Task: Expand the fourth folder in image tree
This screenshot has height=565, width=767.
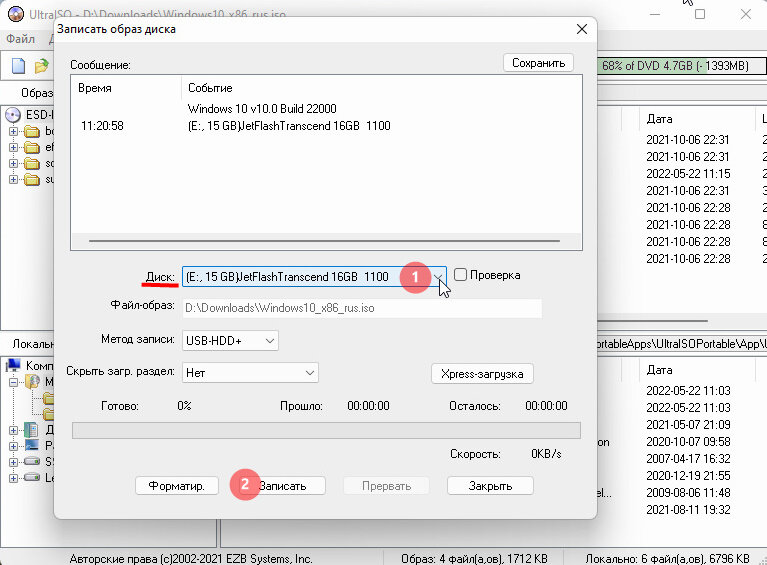Action: click(x=13, y=180)
